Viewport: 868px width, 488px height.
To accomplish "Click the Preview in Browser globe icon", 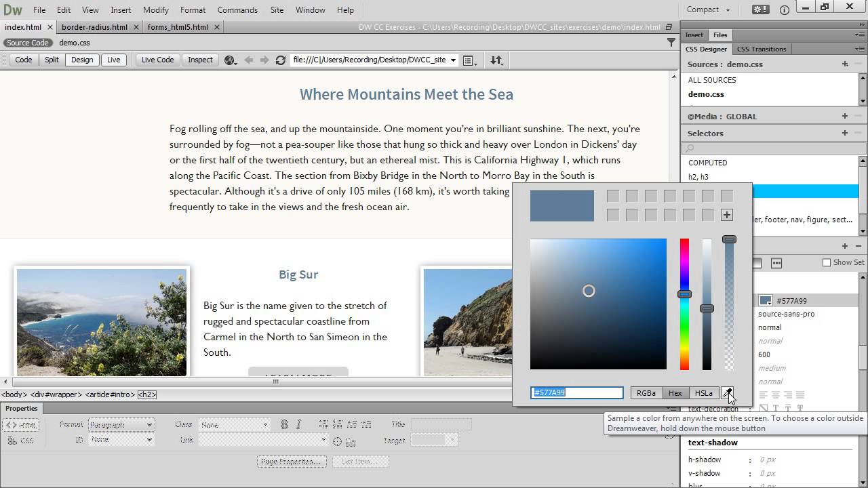I will click(231, 60).
